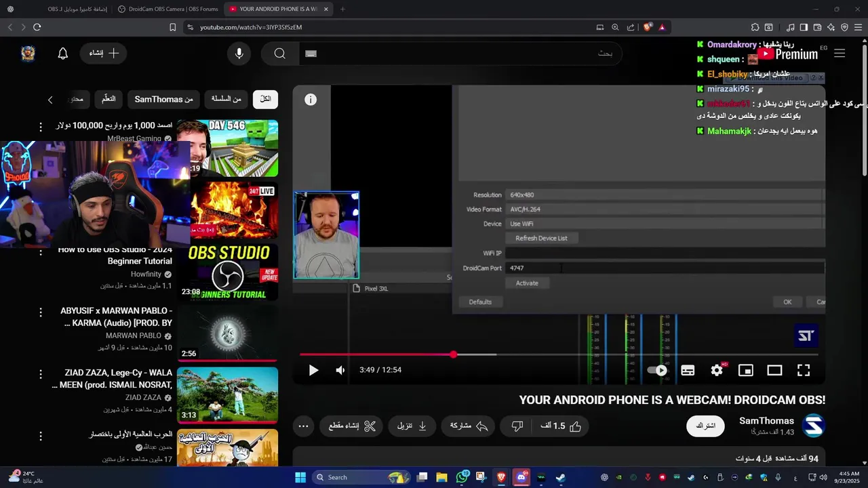
Task: Enable theater mode for the video
Action: (x=774, y=370)
